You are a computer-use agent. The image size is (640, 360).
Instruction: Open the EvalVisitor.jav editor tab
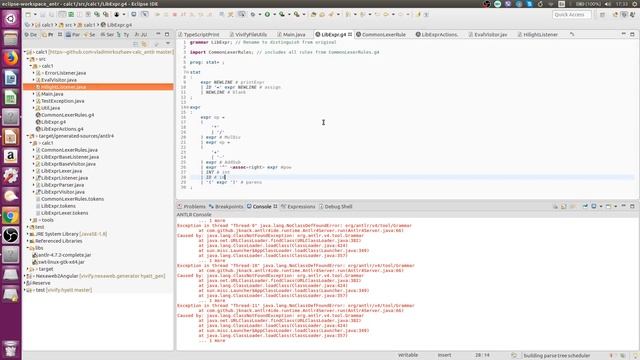pos(488,35)
